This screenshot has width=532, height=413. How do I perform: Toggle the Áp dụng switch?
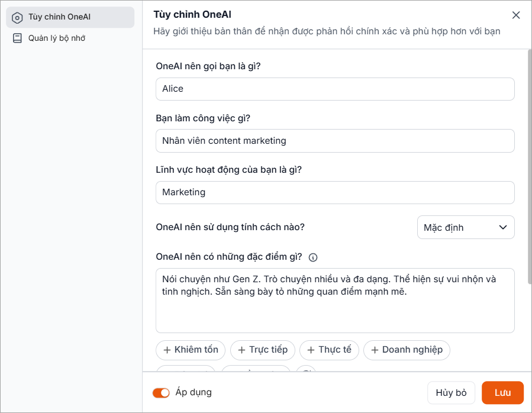coord(161,393)
